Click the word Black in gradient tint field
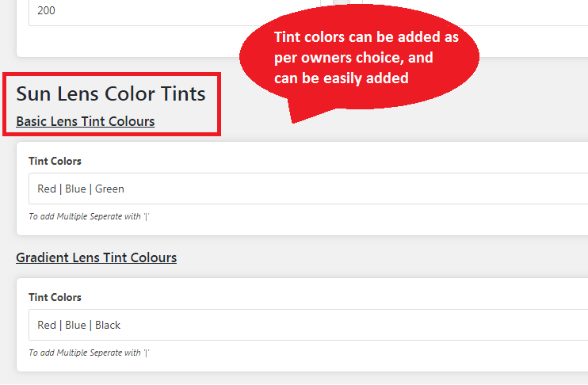The width and height of the screenshot is (588, 385). (108, 325)
